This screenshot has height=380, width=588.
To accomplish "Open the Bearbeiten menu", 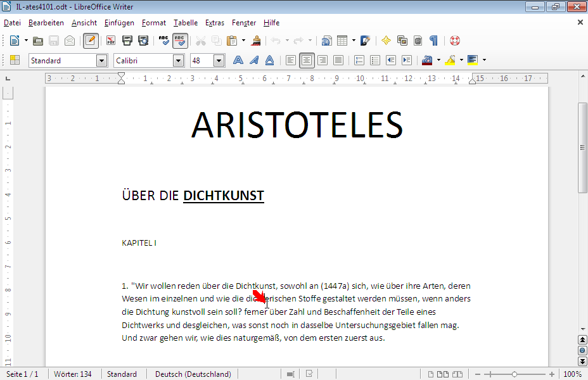I will tap(46, 23).
